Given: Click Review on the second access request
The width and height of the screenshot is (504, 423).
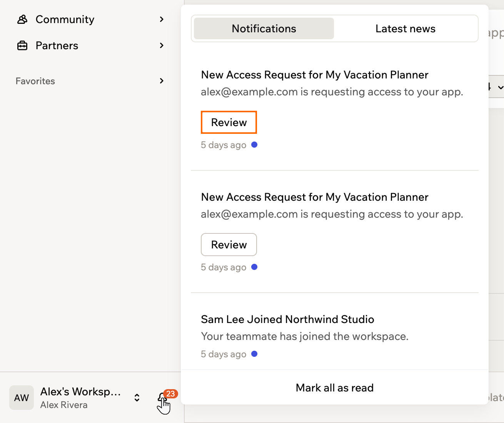Looking at the screenshot, I should pyautogui.click(x=229, y=245).
